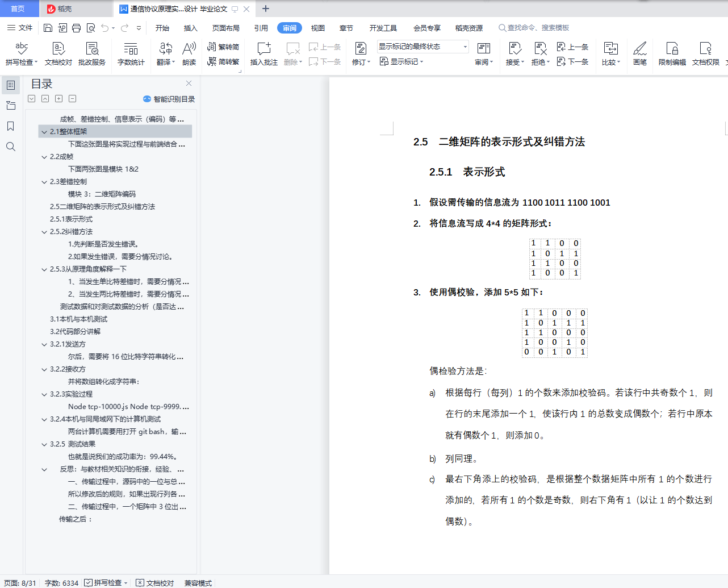Collapse the 2.3差错控制 outline node
Screen dimensions: 728x588
44,182
